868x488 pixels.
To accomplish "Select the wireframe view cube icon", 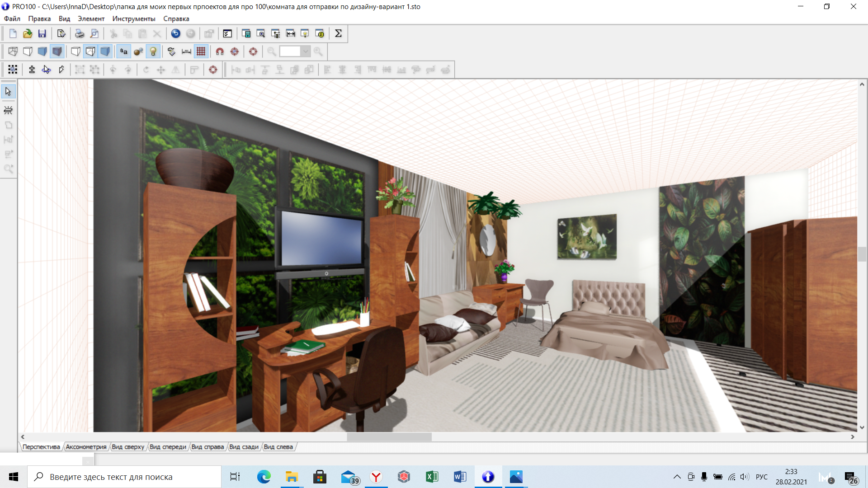I will point(13,52).
